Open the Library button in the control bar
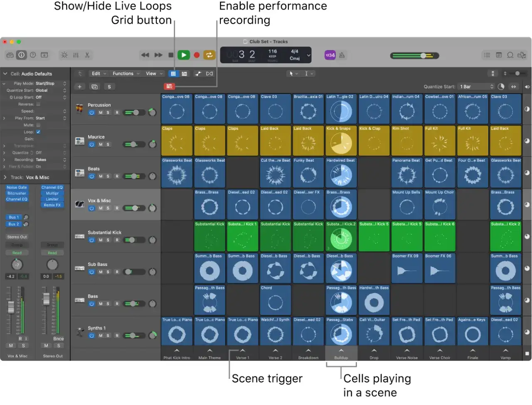The height and width of the screenshot is (405, 532). point(10,55)
